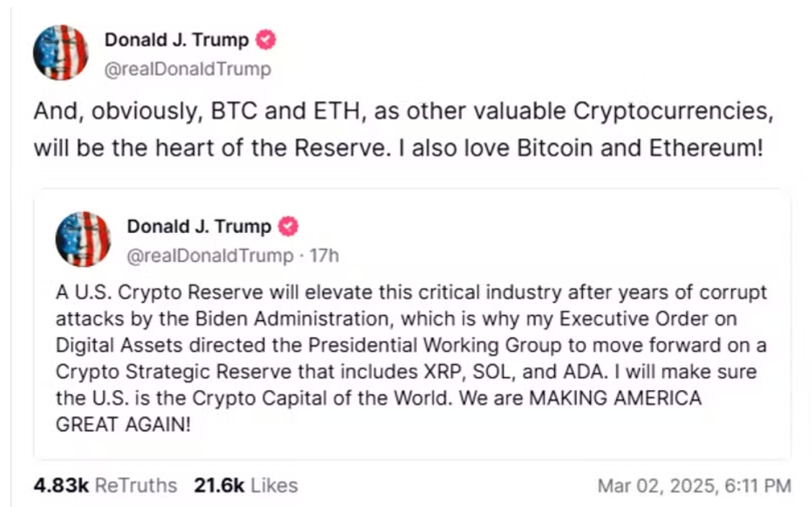Open the top "Donald J. Trump" author name

pos(177,40)
